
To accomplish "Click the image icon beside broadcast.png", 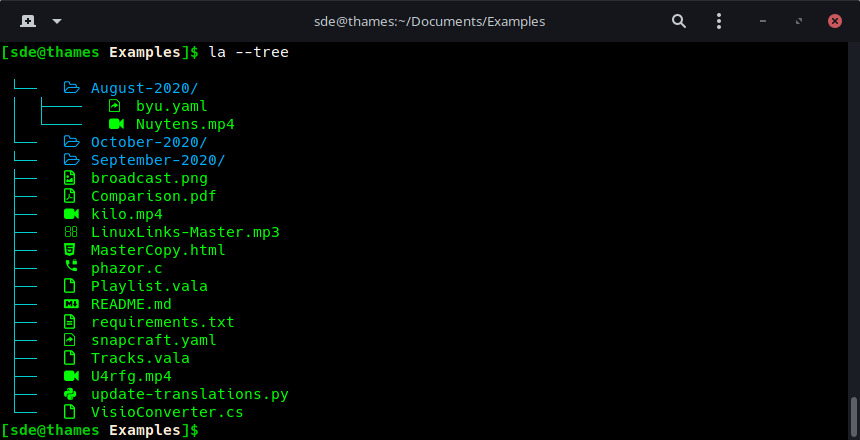I will 70,178.
